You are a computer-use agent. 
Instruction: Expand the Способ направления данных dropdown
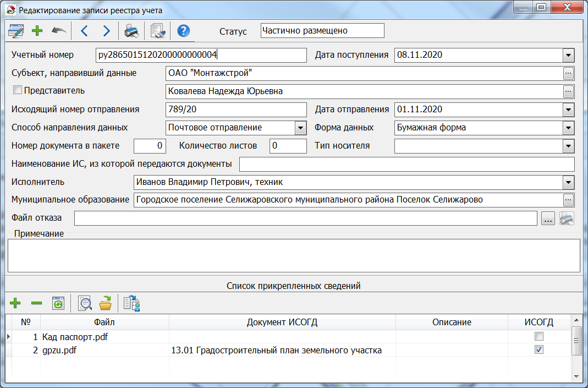point(300,128)
